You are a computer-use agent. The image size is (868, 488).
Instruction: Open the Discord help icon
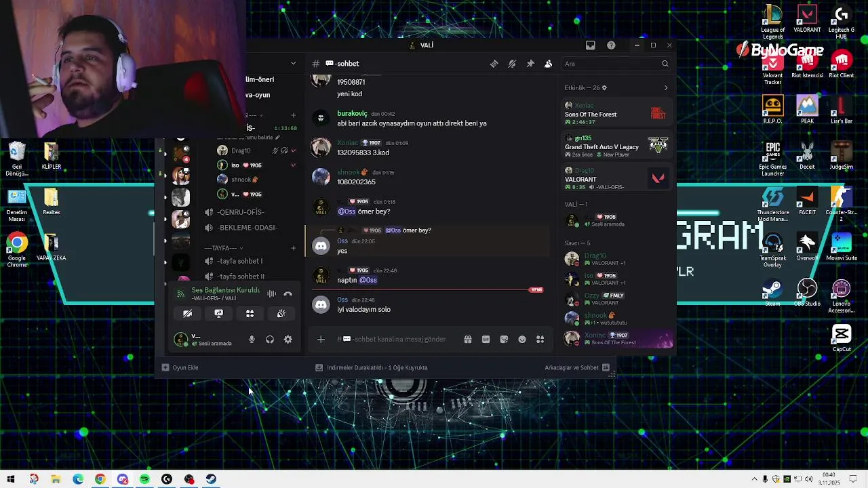point(611,45)
